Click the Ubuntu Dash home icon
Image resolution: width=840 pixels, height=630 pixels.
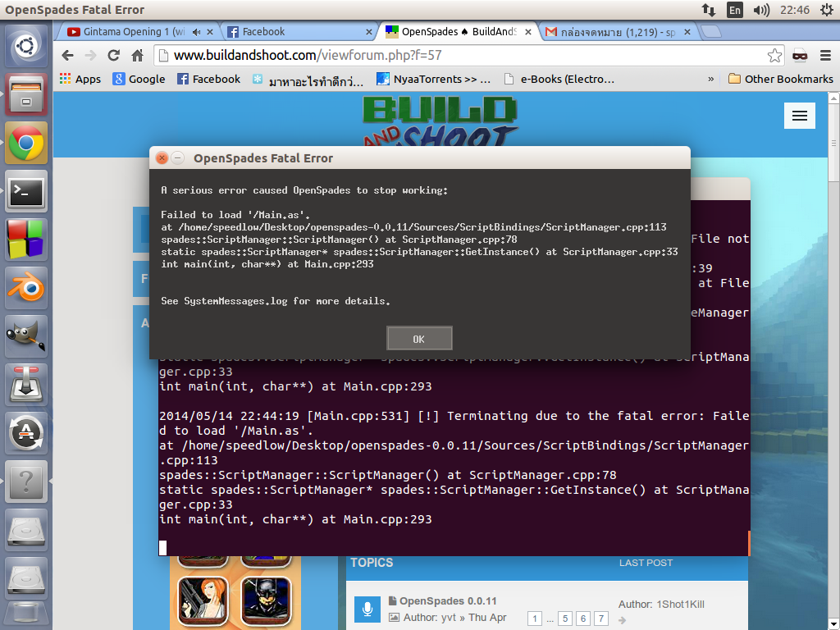click(x=26, y=46)
